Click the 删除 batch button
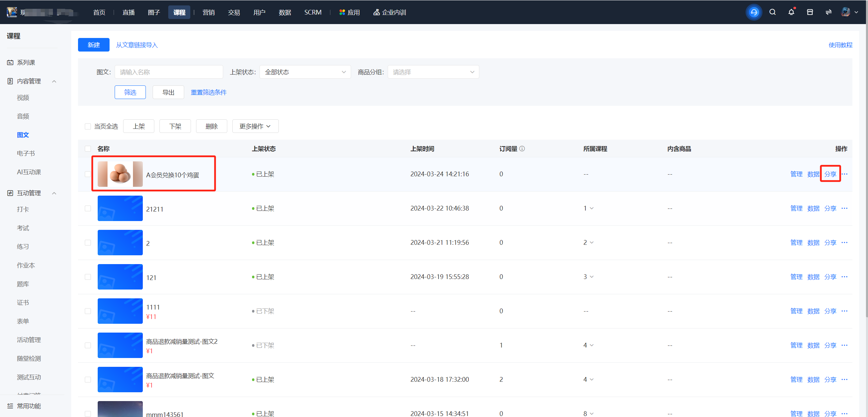 212,126
